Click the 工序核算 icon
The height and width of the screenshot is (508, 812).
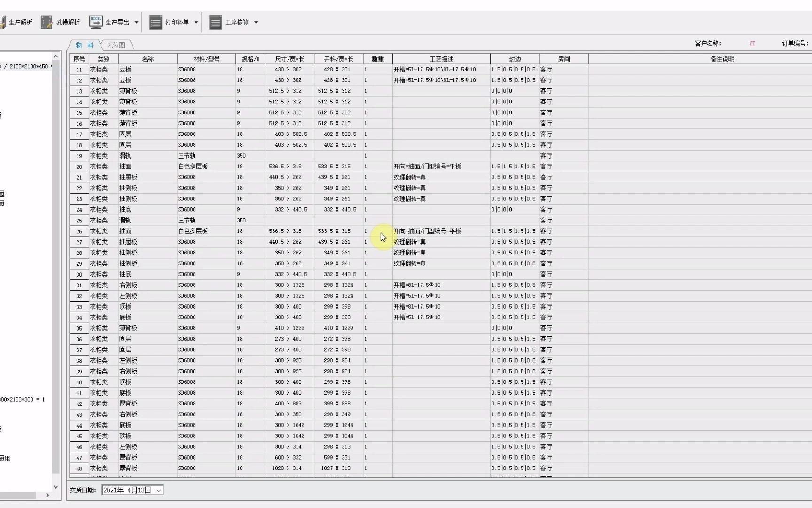(215, 22)
